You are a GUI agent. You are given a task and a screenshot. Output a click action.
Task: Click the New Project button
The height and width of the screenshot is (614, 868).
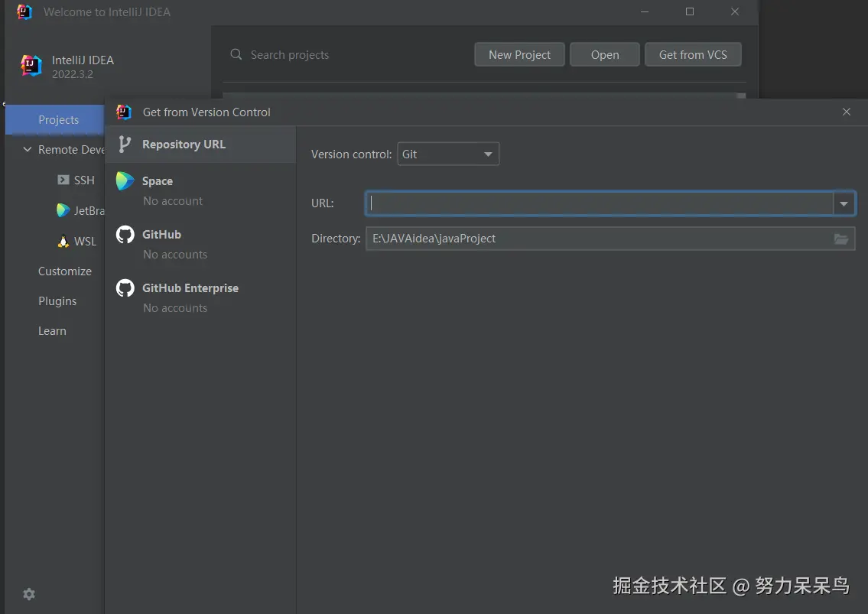click(519, 55)
